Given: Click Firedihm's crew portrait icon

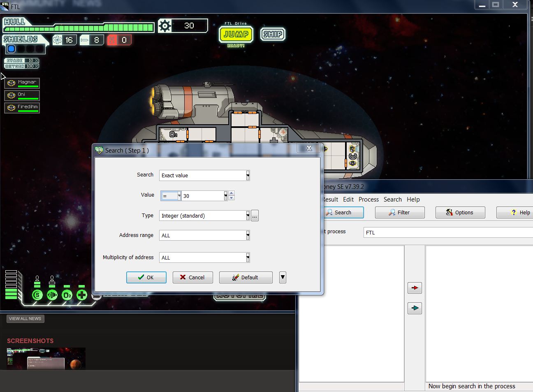Looking at the screenshot, I should tap(12, 108).
